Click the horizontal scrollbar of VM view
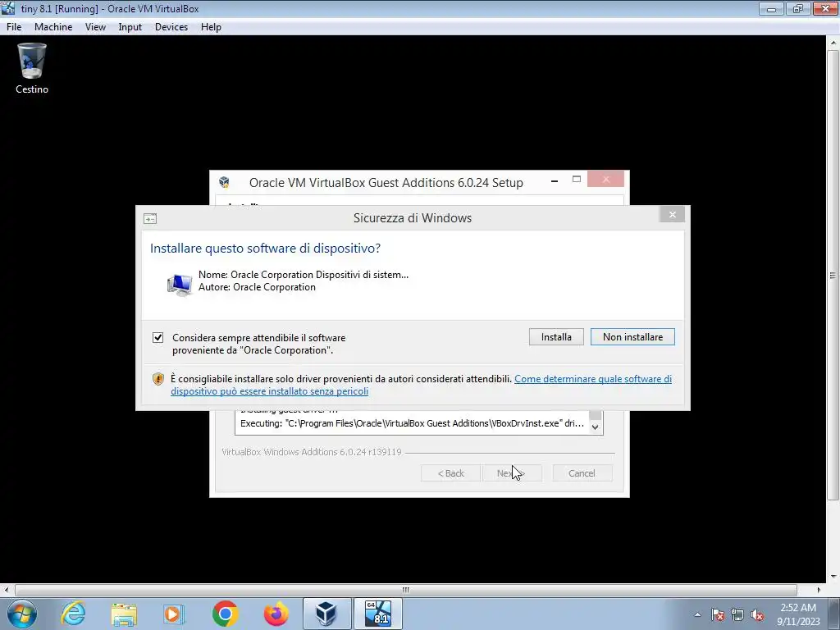 406,590
